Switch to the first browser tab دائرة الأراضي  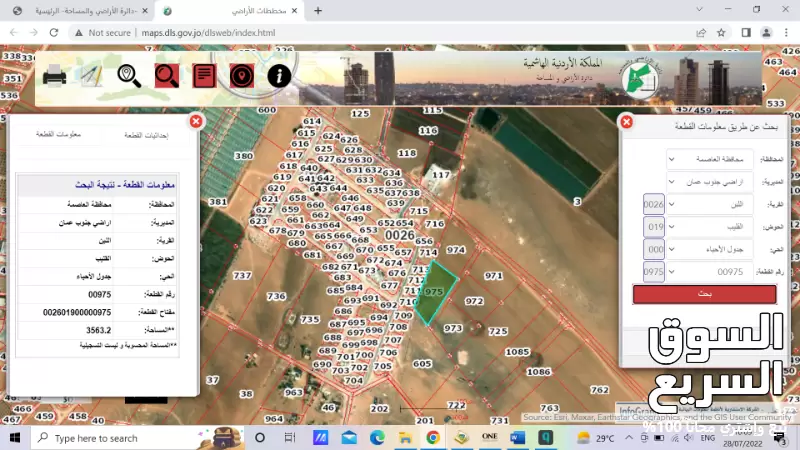tap(82, 11)
